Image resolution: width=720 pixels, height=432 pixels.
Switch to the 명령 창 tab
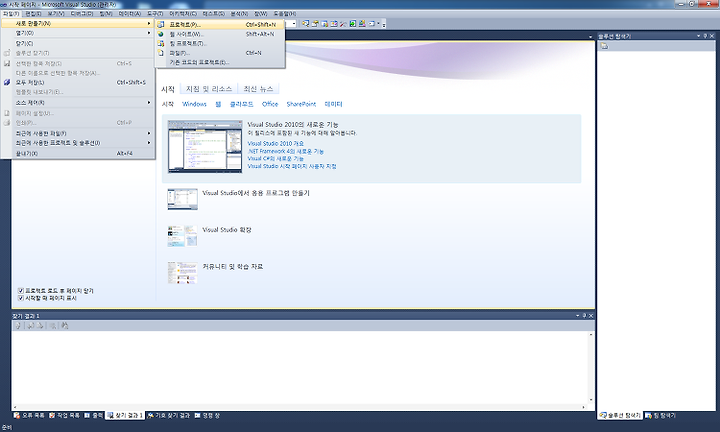207,415
